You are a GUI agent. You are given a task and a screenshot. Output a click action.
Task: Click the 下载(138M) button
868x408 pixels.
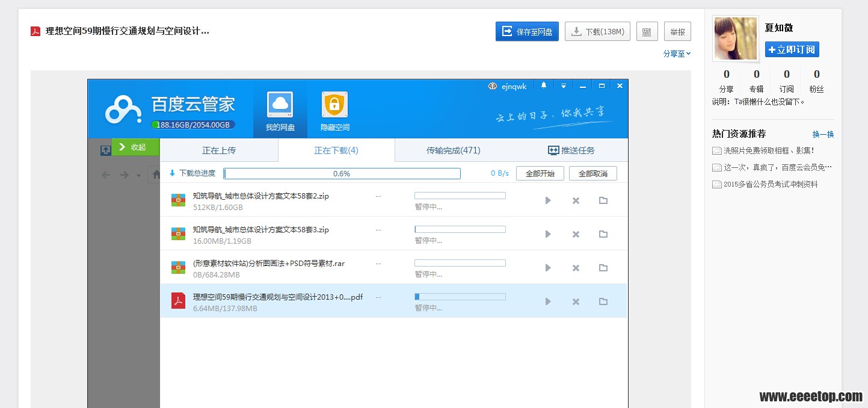(x=597, y=31)
